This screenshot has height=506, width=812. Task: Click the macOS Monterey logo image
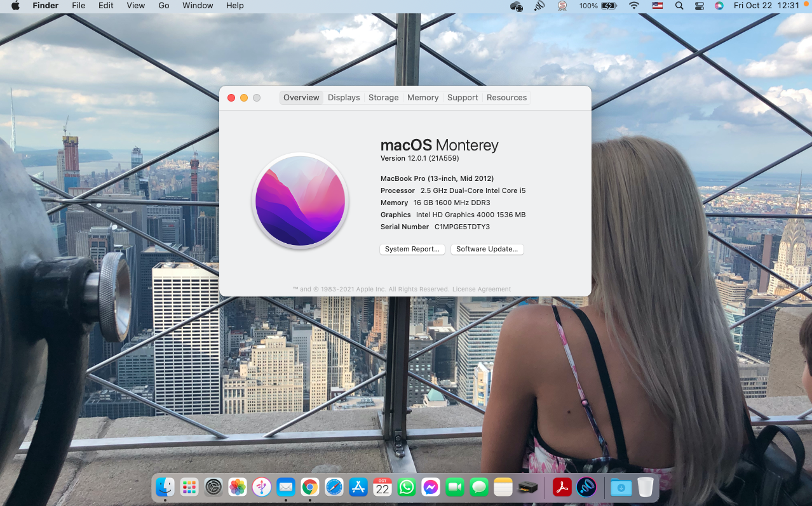(301, 201)
